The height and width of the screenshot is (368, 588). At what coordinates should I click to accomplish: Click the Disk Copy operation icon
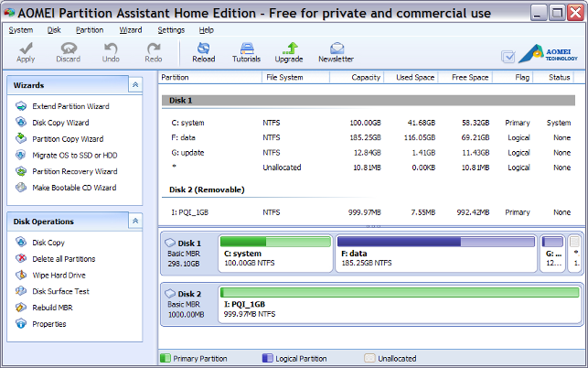[x=21, y=243]
